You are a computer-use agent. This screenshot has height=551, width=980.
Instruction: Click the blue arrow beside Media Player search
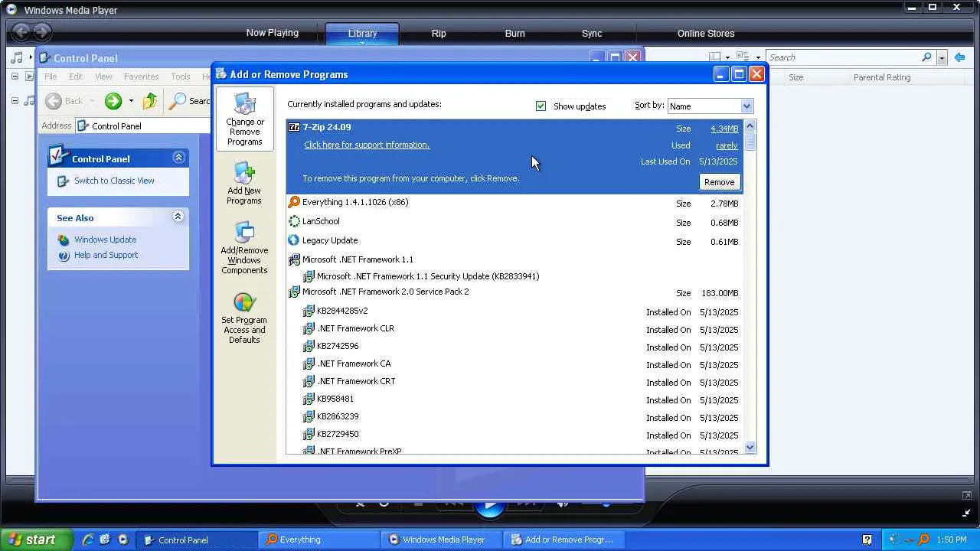tap(959, 57)
